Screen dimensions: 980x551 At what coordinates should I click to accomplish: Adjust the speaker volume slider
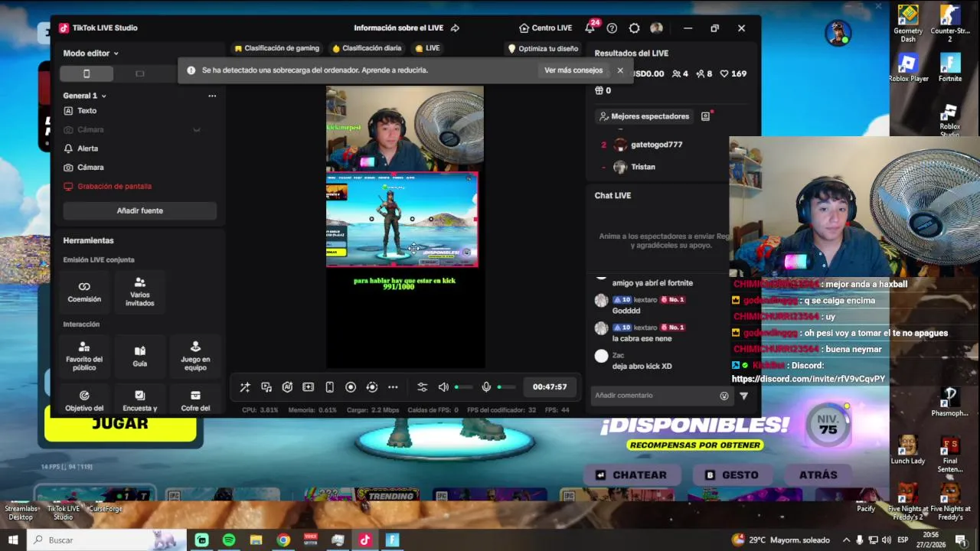pos(464,387)
